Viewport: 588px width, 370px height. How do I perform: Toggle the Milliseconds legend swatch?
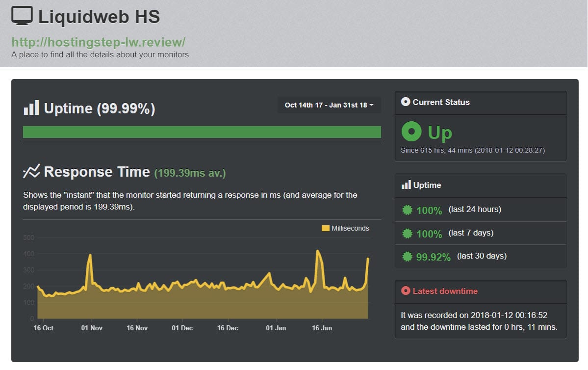(x=326, y=228)
